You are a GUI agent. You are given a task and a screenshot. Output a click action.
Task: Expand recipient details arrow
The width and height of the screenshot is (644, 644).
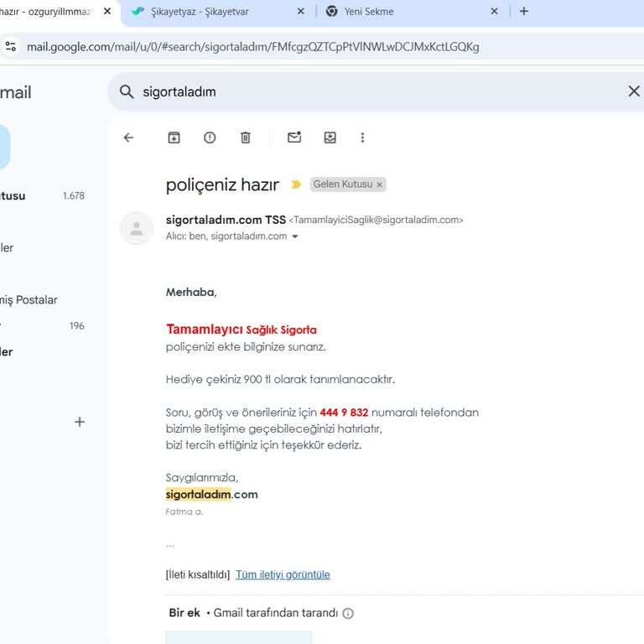[x=294, y=236]
